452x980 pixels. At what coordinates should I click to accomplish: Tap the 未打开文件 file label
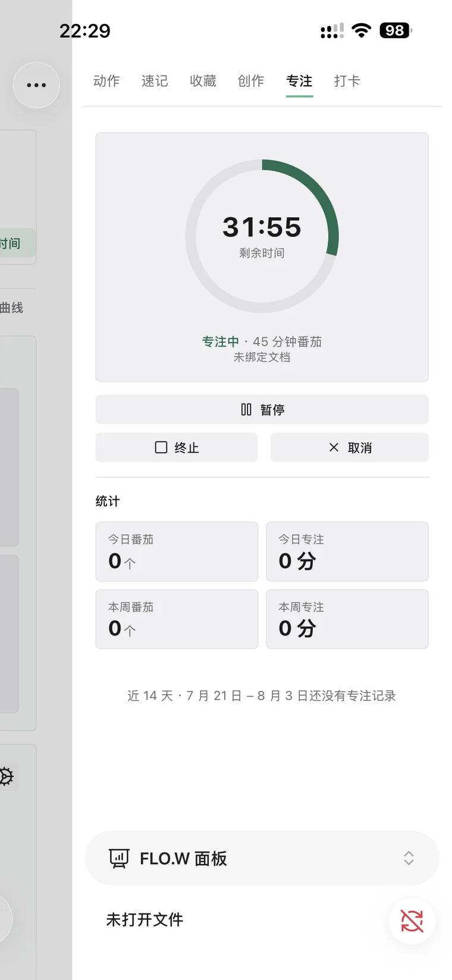coord(145,920)
